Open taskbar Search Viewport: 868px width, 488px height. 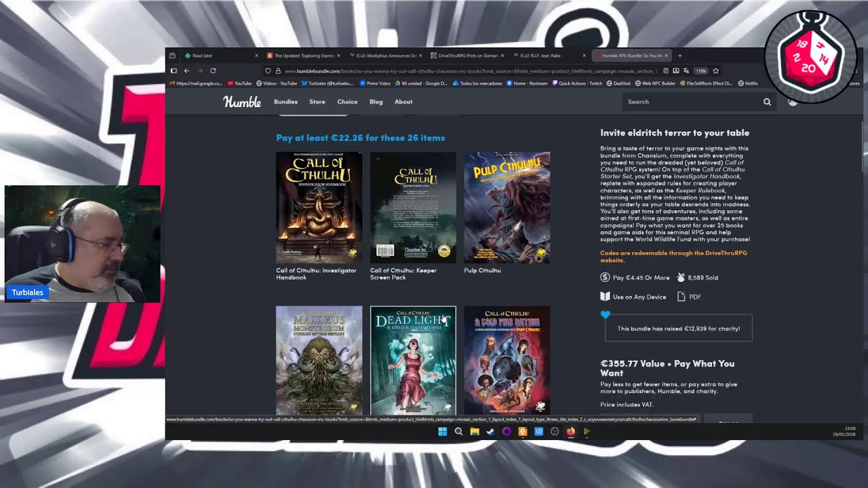tap(458, 432)
